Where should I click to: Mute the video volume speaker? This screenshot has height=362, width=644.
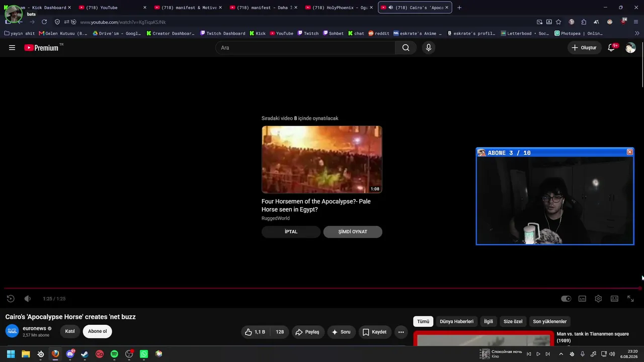pyautogui.click(x=28, y=299)
